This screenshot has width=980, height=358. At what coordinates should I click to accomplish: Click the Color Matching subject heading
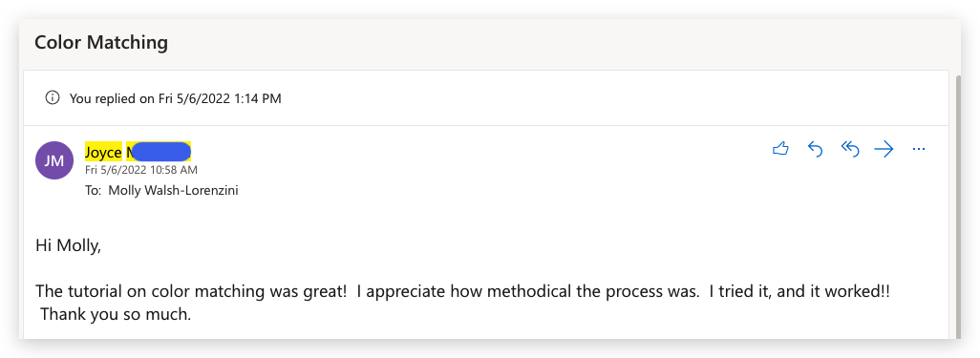[101, 43]
